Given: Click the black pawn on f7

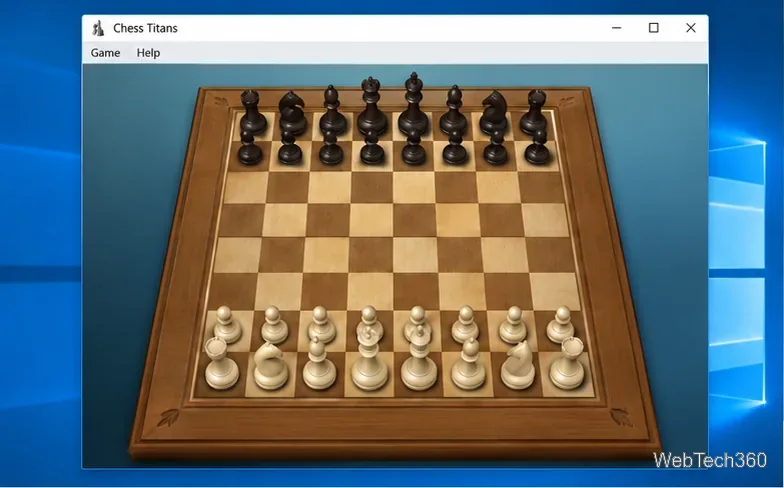Looking at the screenshot, I should 455,148.
